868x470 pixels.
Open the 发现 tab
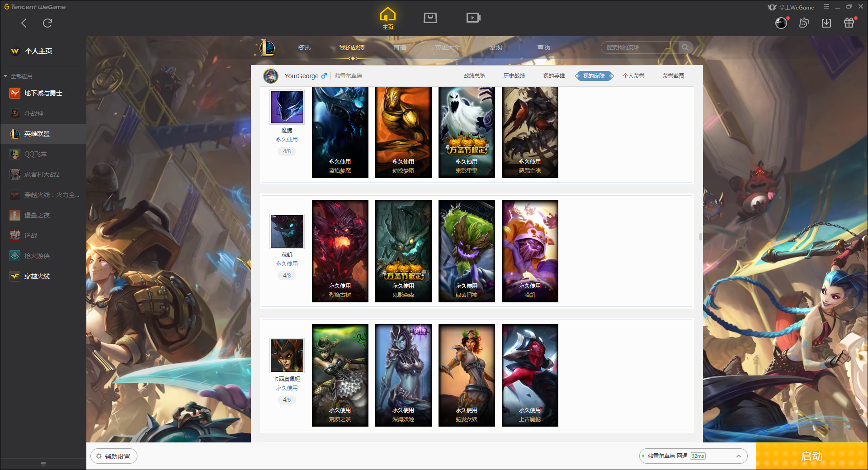tap(495, 47)
